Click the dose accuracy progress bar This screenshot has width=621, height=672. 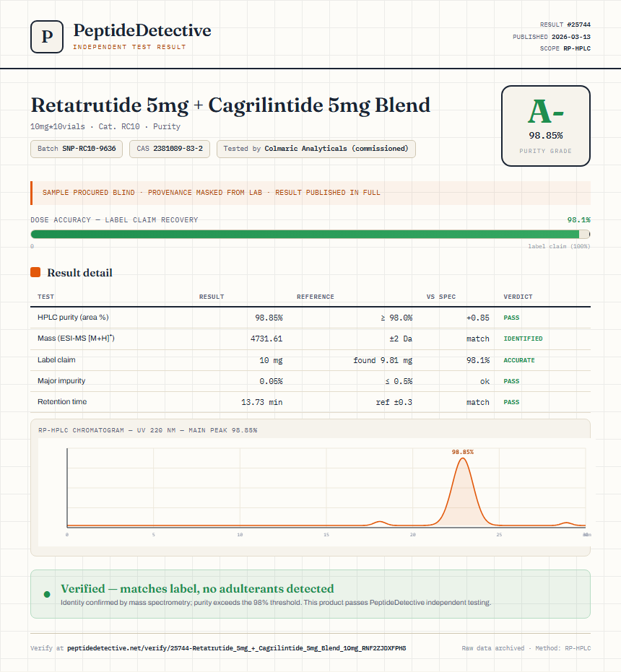[x=310, y=234]
